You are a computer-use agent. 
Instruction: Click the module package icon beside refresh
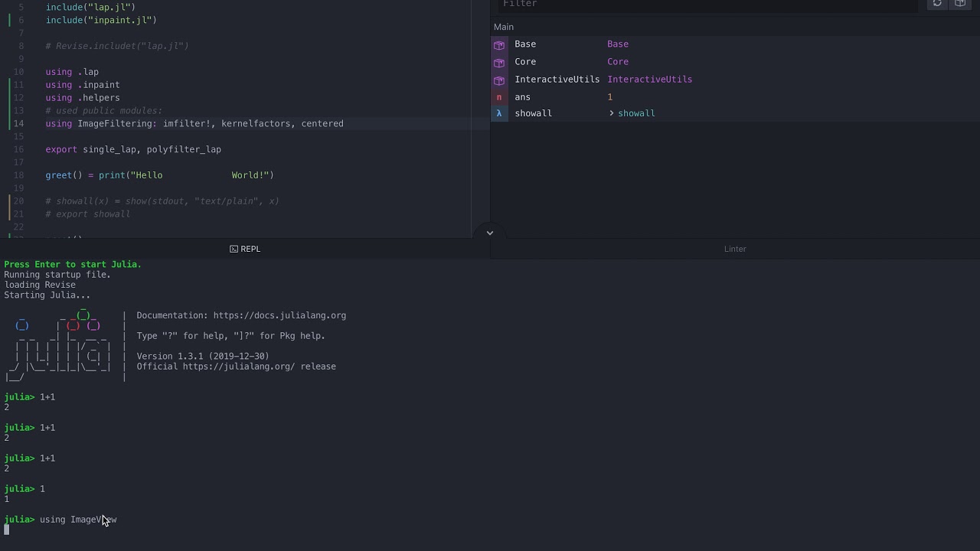960,4
